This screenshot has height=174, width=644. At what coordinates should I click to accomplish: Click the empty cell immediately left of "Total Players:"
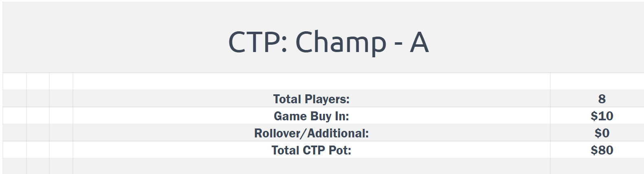click(x=61, y=99)
